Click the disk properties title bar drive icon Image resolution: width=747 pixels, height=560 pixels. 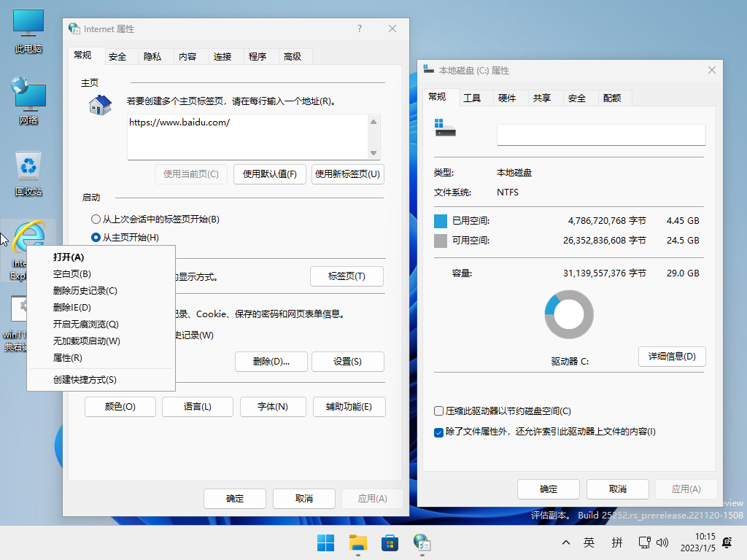point(428,70)
